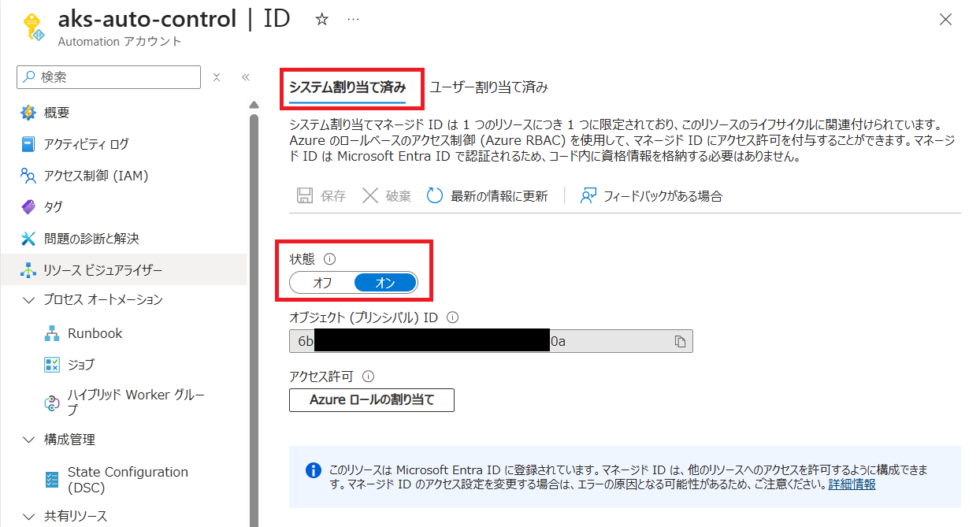Set 状態 toggle to オン
Image resolution: width=980 pixels, height=527 pixels.
[x=385, y=283]
